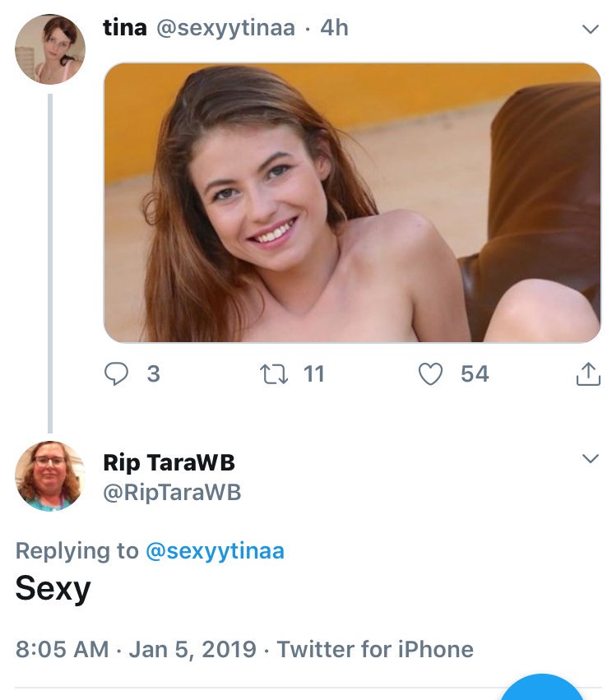Screen dimensions: 612x700
Task: Retweet tina's photo tweet
Action: [274, 374]
